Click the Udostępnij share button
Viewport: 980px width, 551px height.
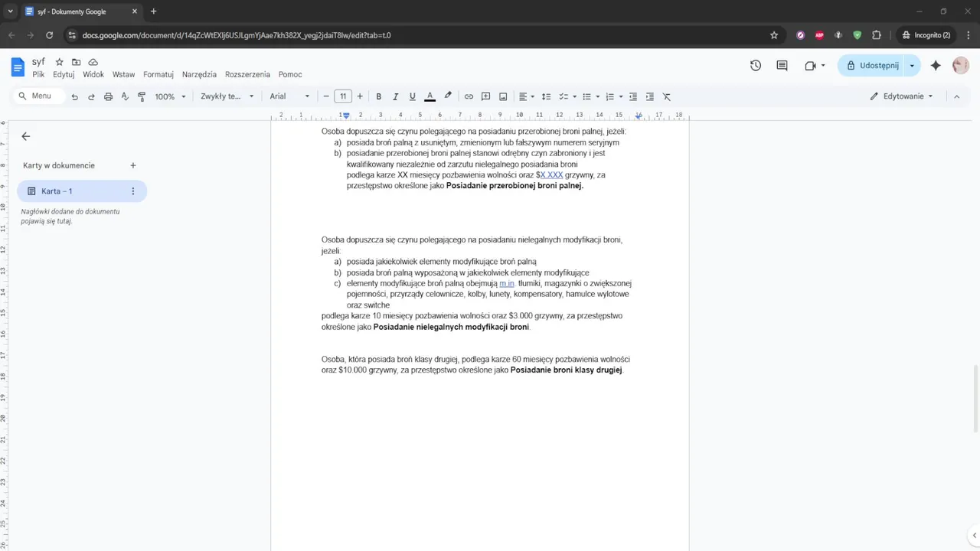(871, 66)
